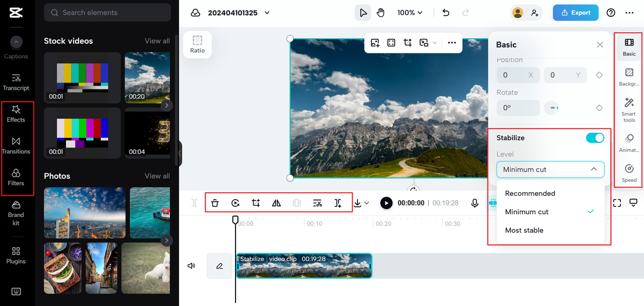Switch to the Smart tools tab
The height and width of the screenshot is (306, 644).
(x=629, y=110)
